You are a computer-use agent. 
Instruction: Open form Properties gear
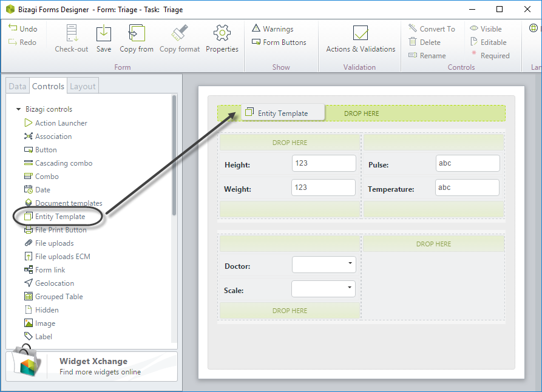click(222, 38)
